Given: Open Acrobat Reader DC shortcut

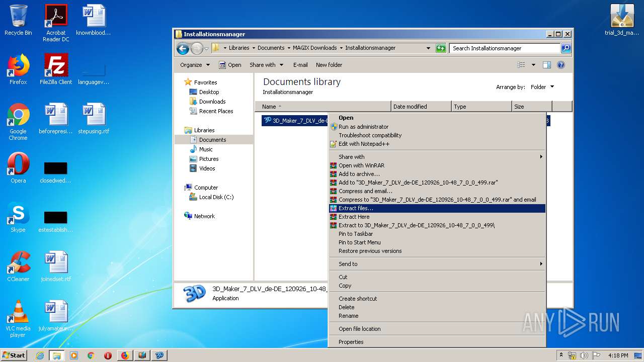Looking at the screenshot, I should [x=56, y=23].
